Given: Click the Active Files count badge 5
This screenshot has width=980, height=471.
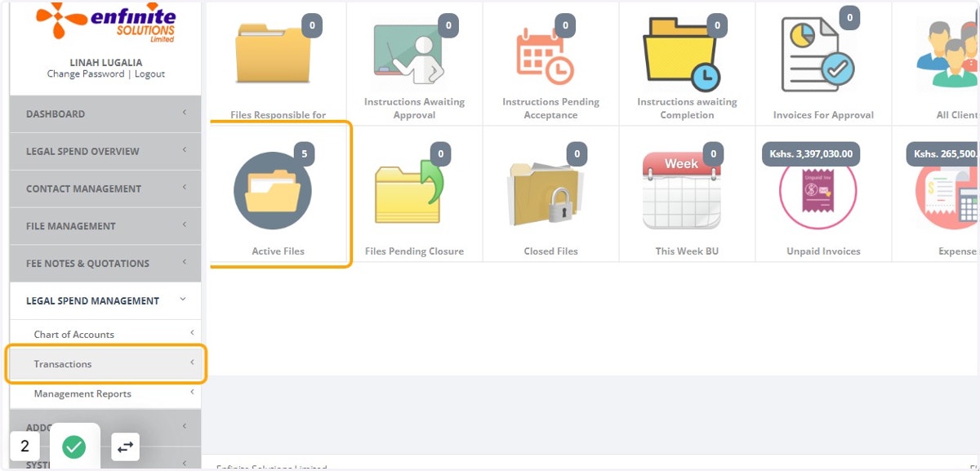Looking at the screenshot, I should [304, 153].
